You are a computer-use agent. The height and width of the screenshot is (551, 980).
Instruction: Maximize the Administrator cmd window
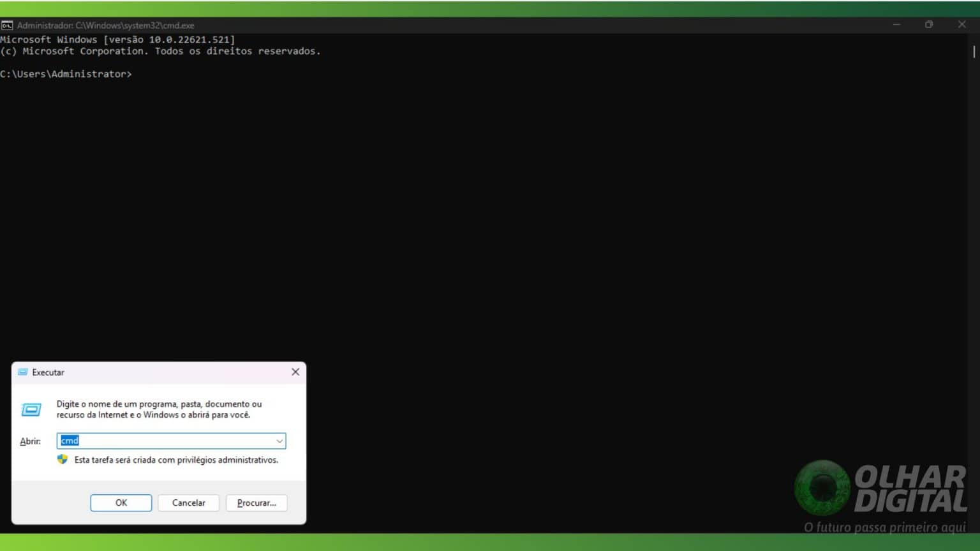pyautogui.click(x=928, y=25)
